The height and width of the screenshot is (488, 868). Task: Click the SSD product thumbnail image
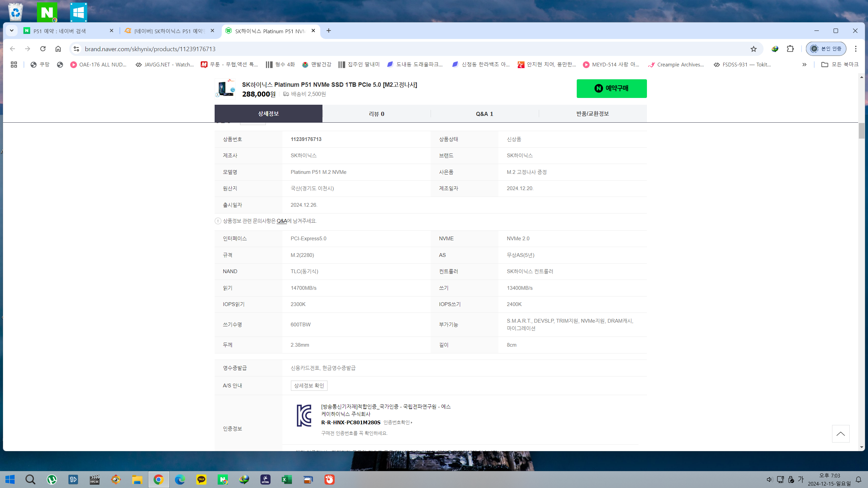pyautogui.click(x=225, y=88)
